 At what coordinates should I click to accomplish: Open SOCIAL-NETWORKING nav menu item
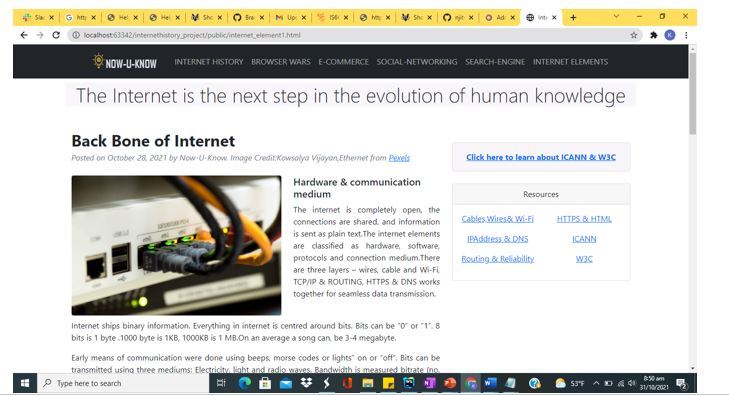tap(417, 62)
